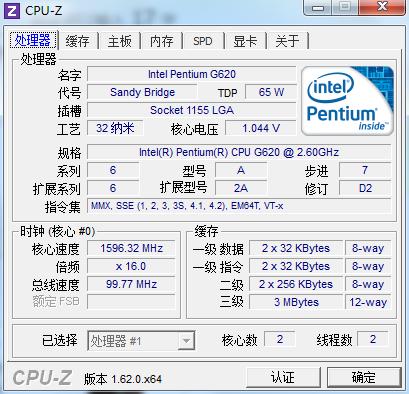The width and height of the screenshot is (409, 394).
Task: Click the Intel Pentium inside logo
Action: pyautogui.click(x=348, y=101)
